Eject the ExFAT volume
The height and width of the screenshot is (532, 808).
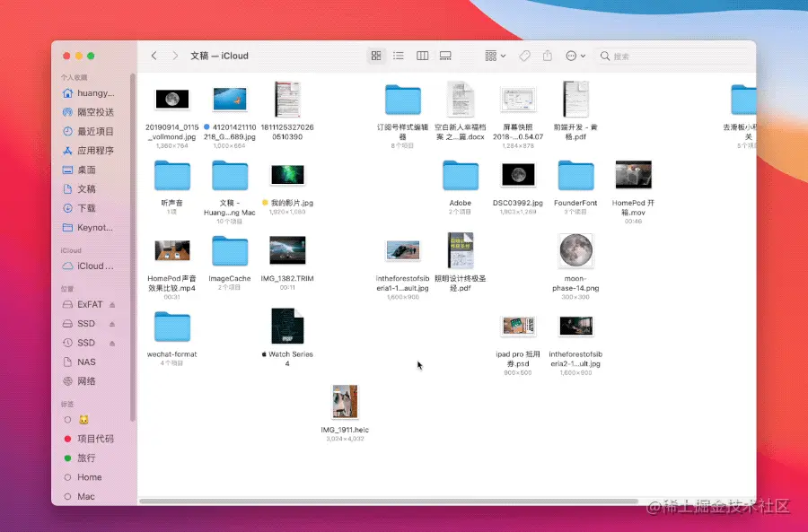point(112,305)
